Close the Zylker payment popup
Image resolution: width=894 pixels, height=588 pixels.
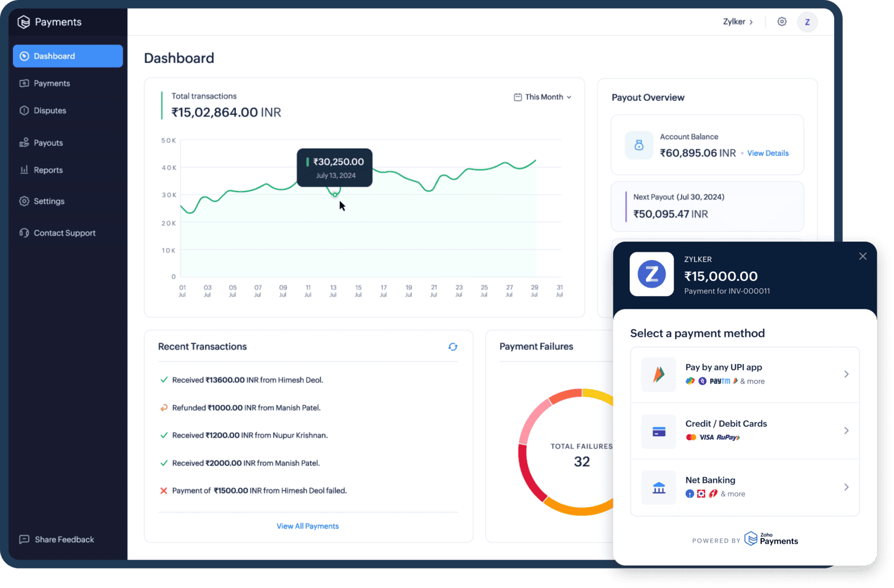pyautogui.click(x=862, y=256)
